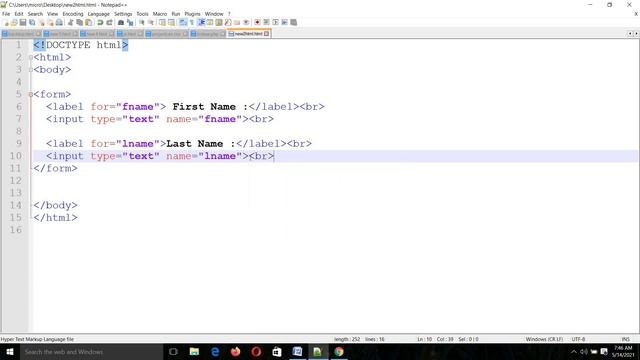Viewport: 640px width, 360px height.
Task: Create a new document with the New icon
Action: [5, 22]
